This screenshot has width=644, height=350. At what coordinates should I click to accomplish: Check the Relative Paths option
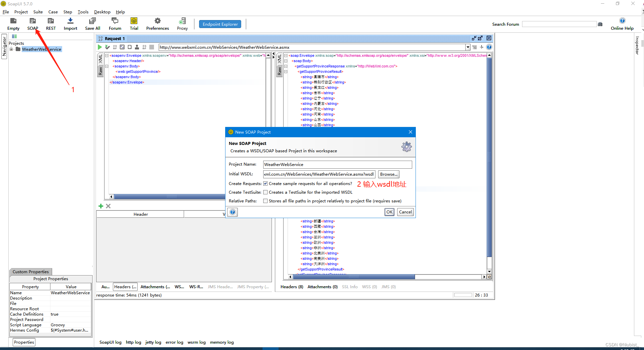point(266,201)
